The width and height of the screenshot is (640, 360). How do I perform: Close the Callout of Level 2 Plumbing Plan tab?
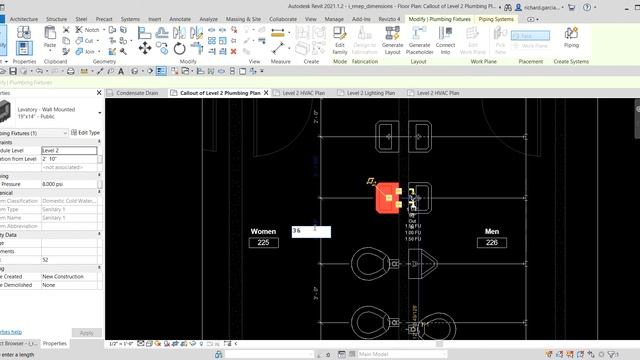coord(266,93)
